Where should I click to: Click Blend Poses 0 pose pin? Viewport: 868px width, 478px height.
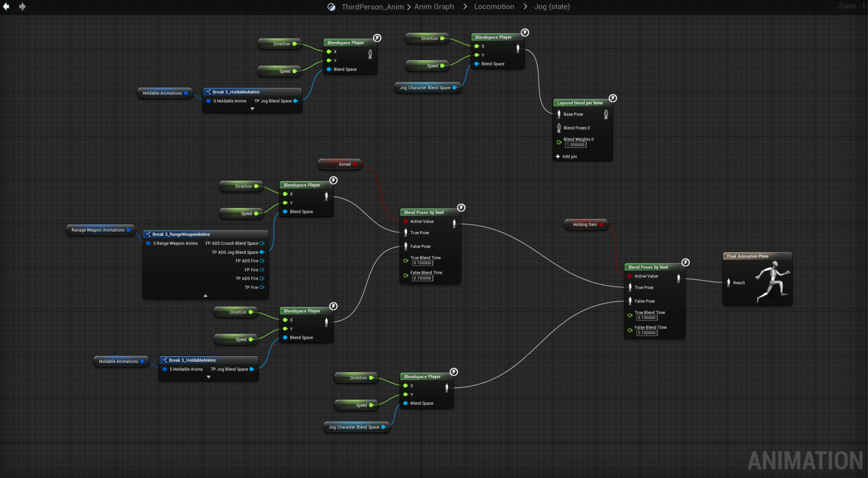[559, 128]
